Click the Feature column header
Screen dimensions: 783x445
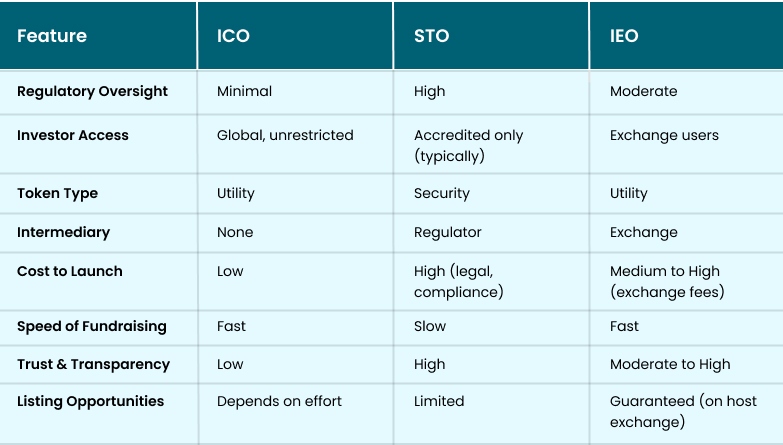tap(52, 36)
